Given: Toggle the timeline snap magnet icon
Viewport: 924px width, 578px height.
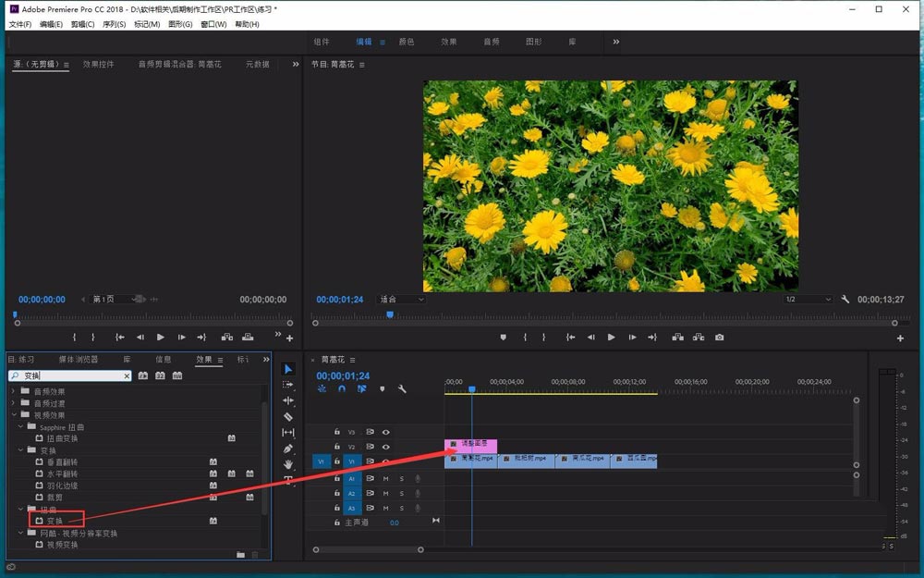Looking at the screenshot, I should point(342,389).
